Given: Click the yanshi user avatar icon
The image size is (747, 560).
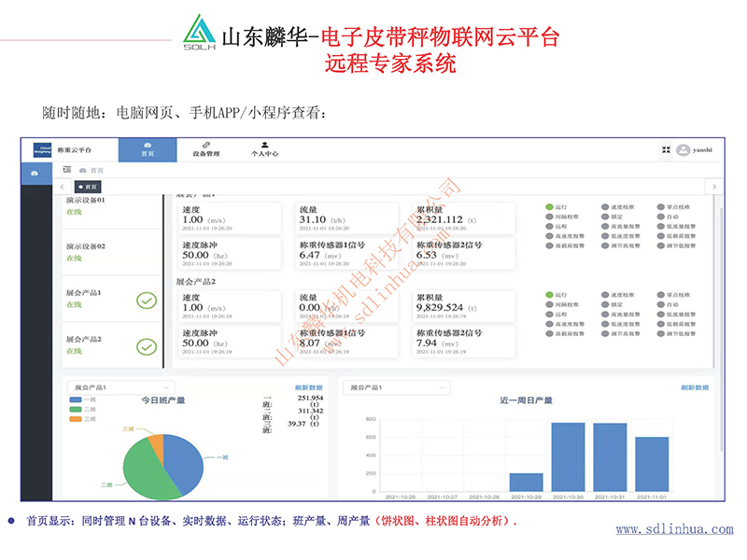Looking at the screenshot, I should (x=684, y=150).
